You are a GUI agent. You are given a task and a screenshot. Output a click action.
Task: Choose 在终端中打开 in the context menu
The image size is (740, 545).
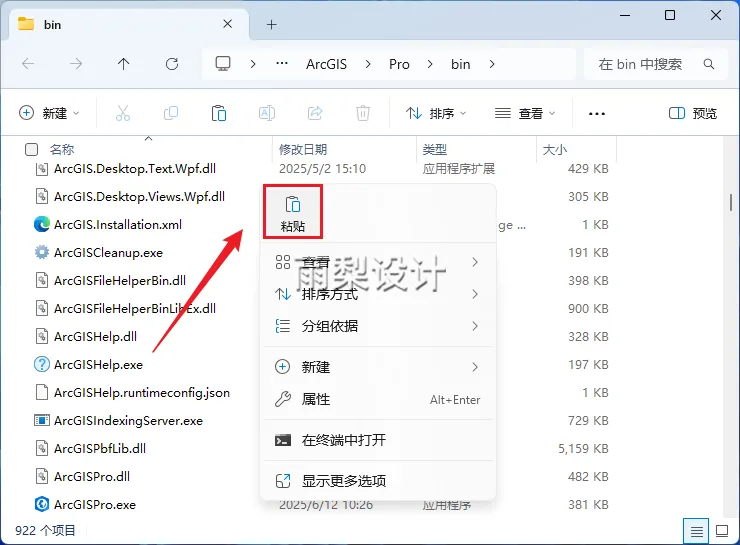pyautogui.click(x=378, y=440)
